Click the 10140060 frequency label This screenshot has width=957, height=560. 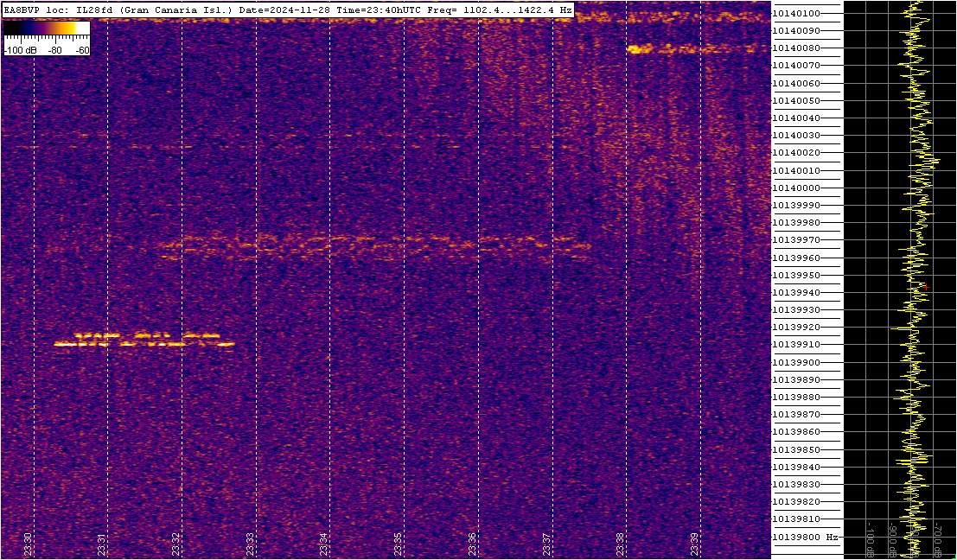[795, 84]
